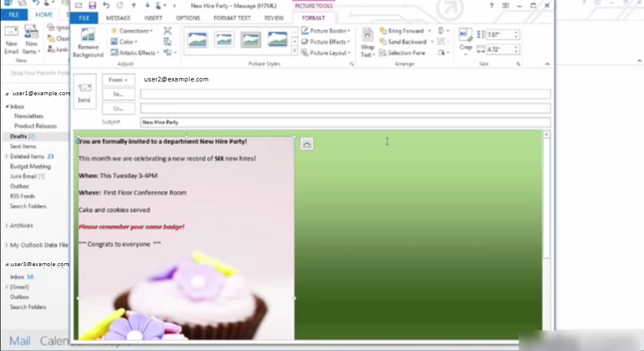
Task: Open the Color adjustment dropdown
Action: coord(124,42)
